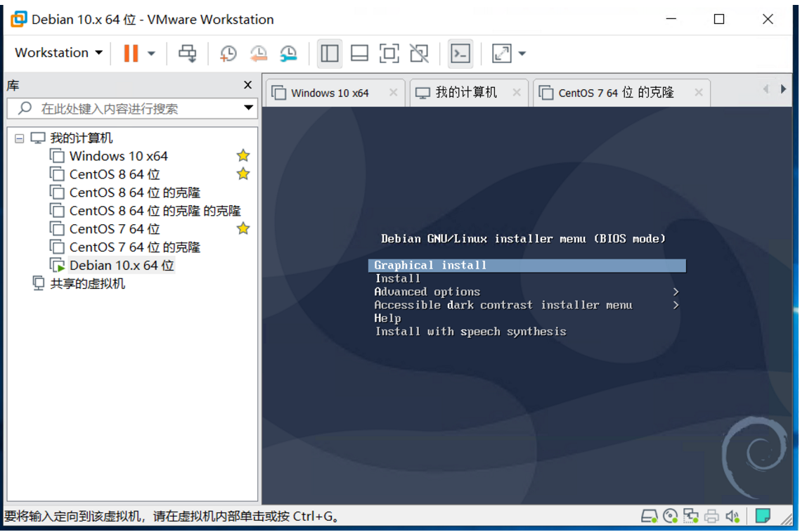This screenshot has height=532, width=800.
Task: Switch to the CentOS 7 64 位 的克隆 tab
Action: (615, 92)
